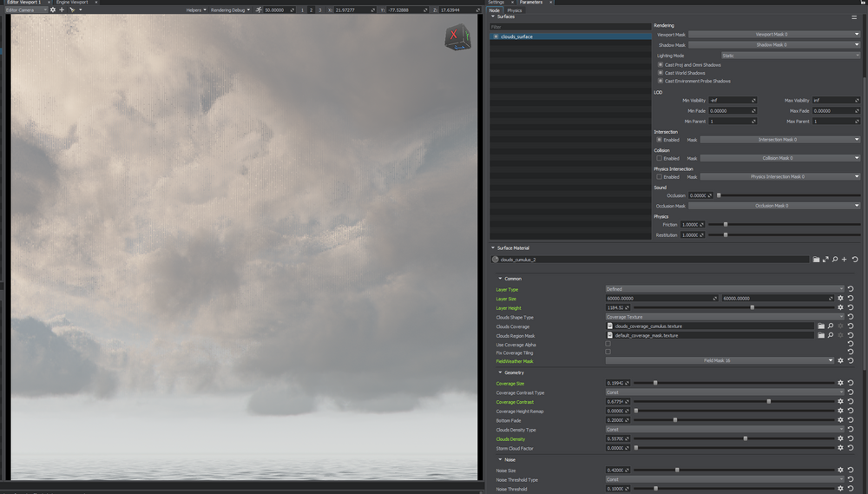Open the Physics tab
The width and height of the screenshot is (868, 494).
click(514, 10)
